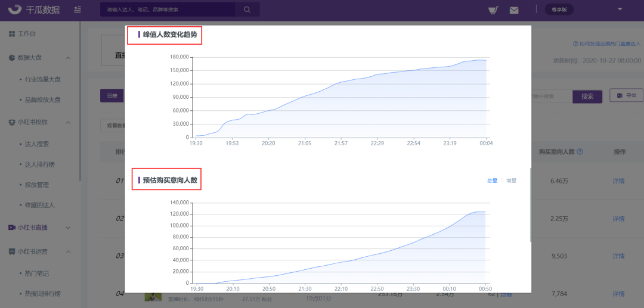Open the account dropdown arrow
644x308 pixels.
[620, 9]
